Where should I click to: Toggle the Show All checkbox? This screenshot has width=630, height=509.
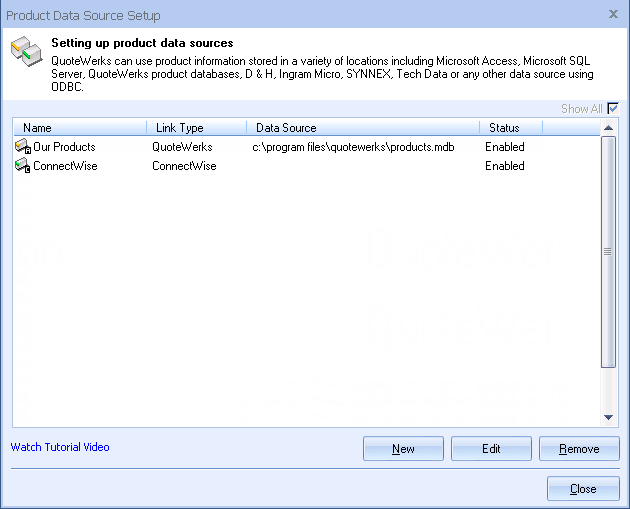click(x=613, y=109)
